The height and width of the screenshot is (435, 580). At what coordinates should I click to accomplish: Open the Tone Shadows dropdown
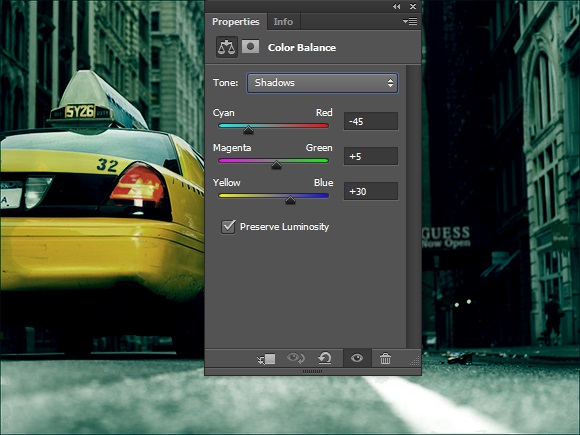pyautogui.click(x=323, y=82)
